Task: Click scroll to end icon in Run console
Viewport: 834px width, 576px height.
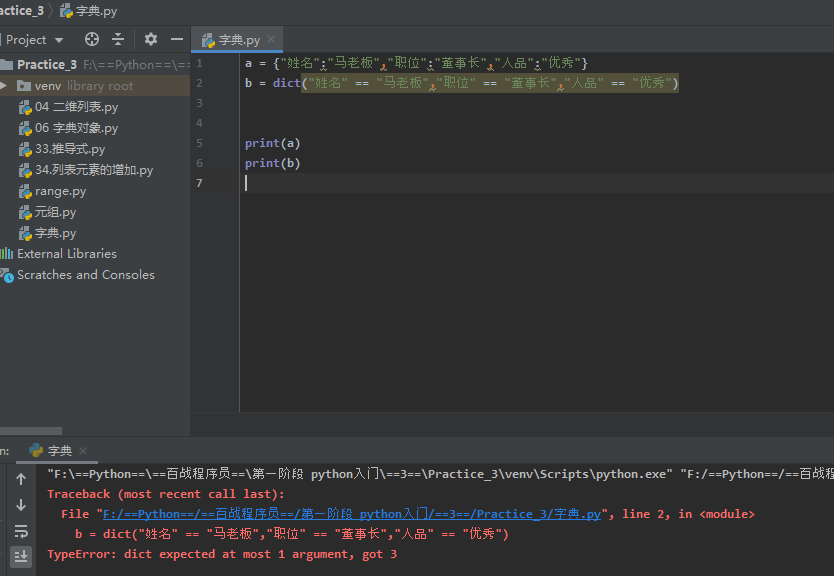Action: [x=21, y=557]
